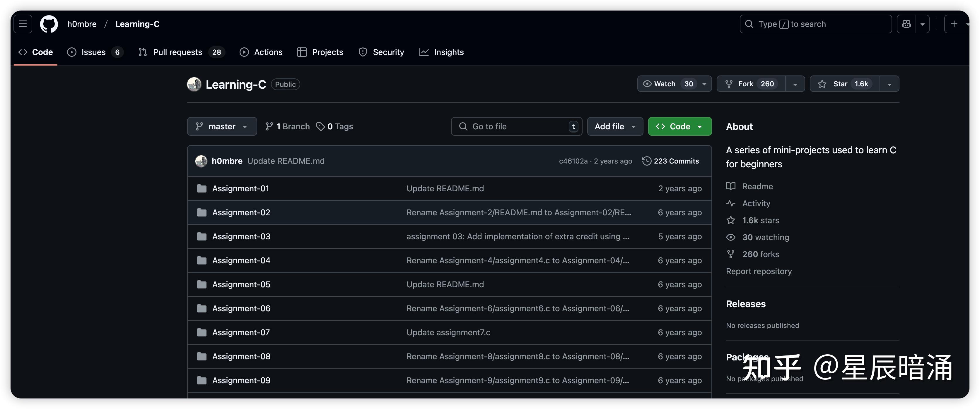Expand the Star lists dropdown arrow

click(x=889, y=84)
